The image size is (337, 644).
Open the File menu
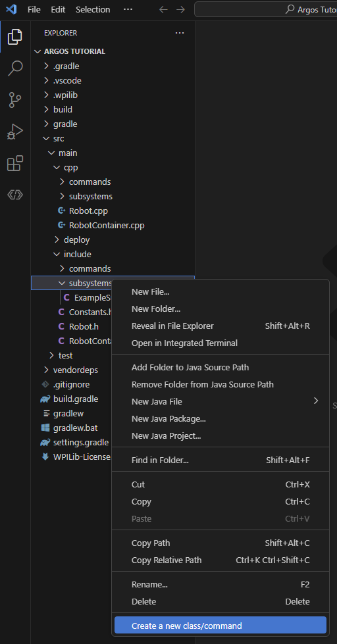[34, 9]
